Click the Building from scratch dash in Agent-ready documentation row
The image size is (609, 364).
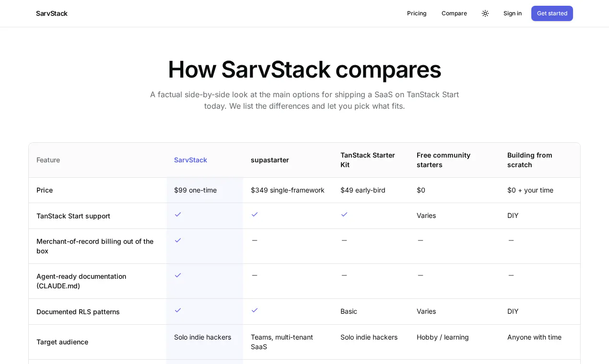point(511,275)
